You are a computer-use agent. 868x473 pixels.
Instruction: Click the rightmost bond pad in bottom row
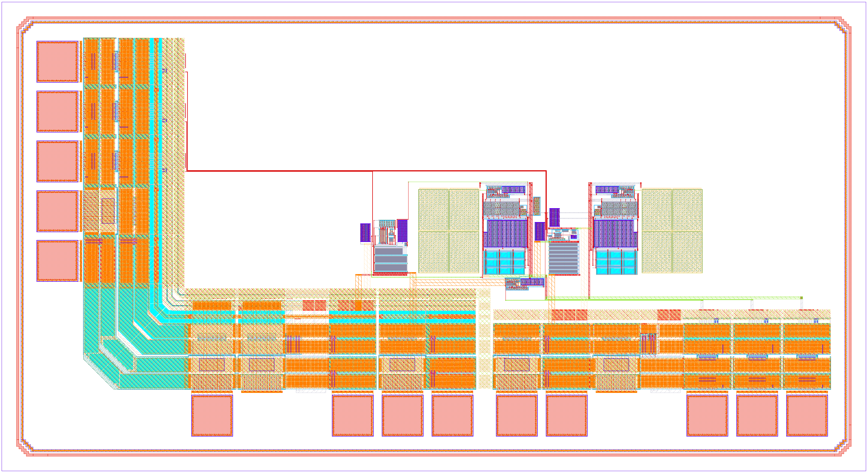click(x=807, y=416)
